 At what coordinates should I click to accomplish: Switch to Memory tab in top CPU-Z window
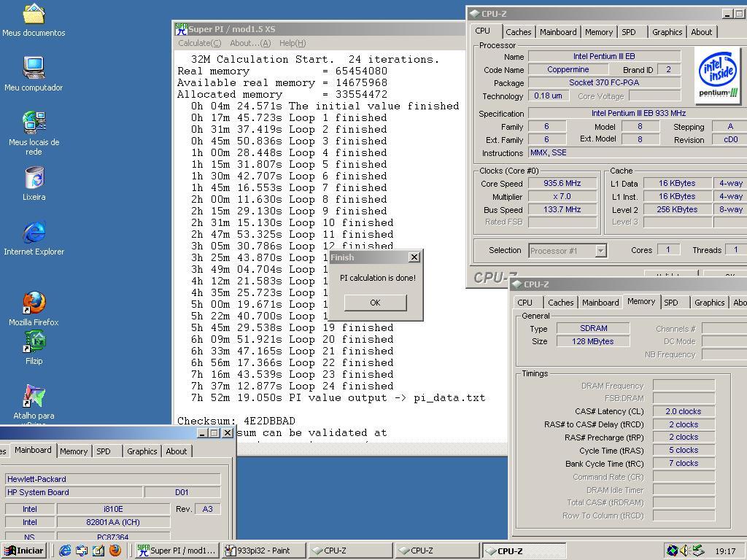tap(599, 32)
